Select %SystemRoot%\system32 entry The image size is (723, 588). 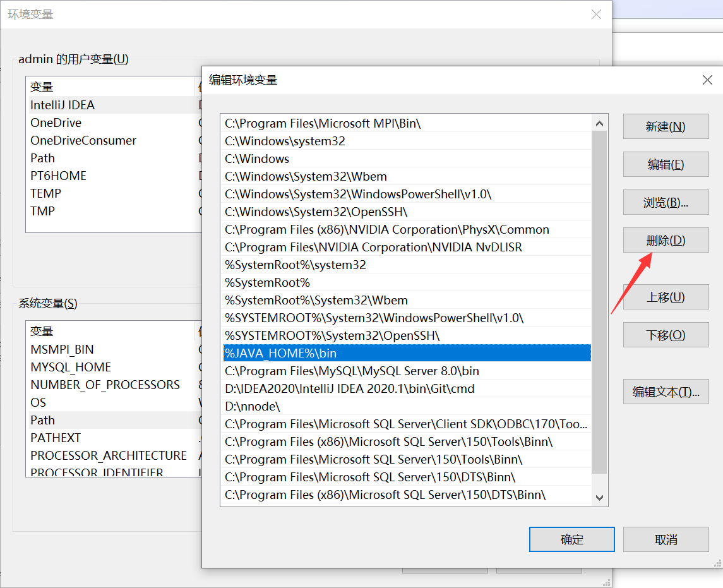pos(407,265)
